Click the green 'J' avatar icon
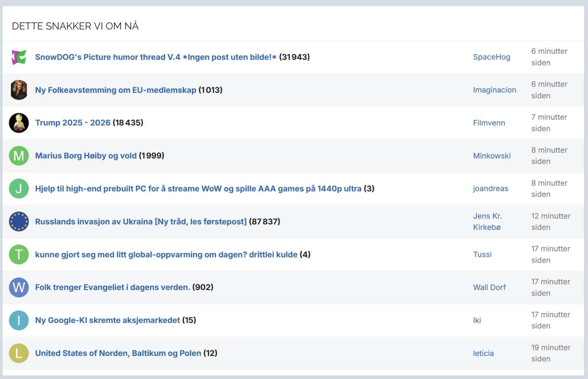Image resolution: width=588 pixels, height=379 pixels. pyautogui.click(x=19, y=189)
